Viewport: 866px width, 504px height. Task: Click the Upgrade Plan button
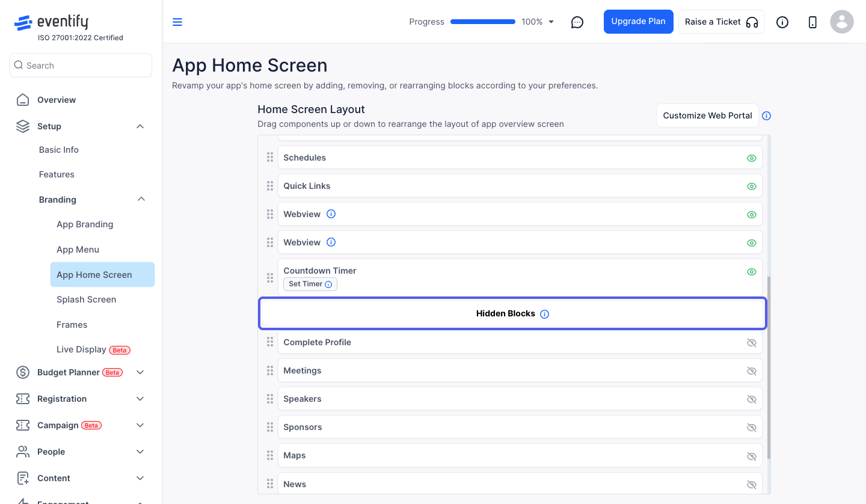click(x=639, y=22)
